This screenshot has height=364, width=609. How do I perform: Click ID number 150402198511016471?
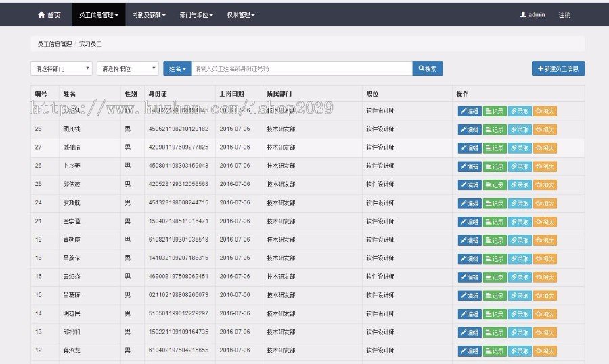point(178,221)
